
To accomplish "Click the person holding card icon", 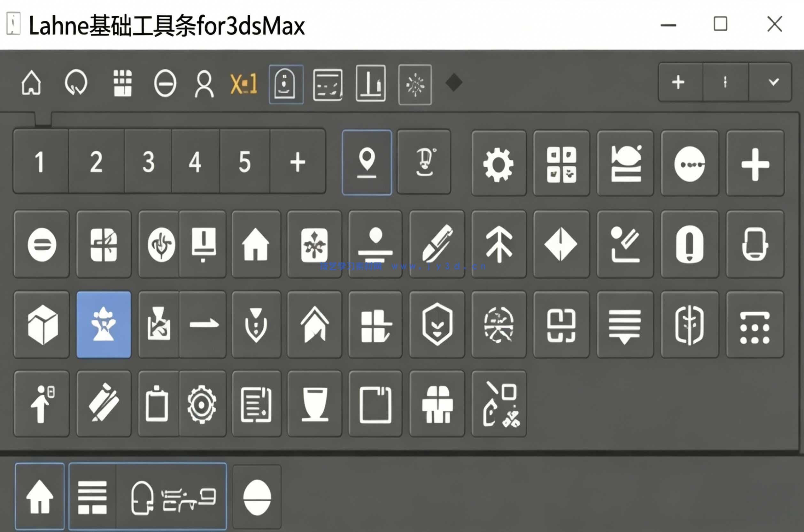I will tap(42, 404).
